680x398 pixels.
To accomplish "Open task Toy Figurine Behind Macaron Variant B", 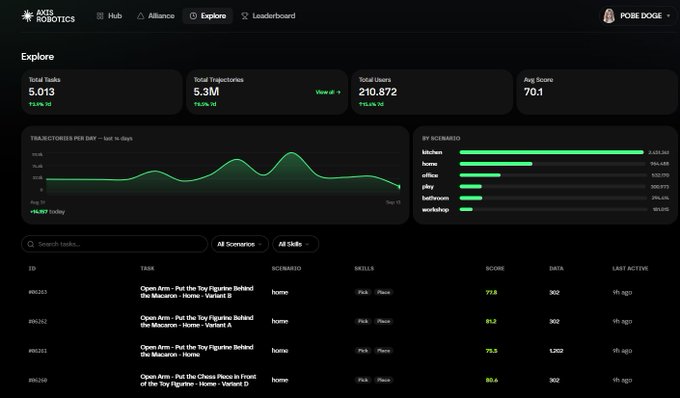I will tap(197, 292).
